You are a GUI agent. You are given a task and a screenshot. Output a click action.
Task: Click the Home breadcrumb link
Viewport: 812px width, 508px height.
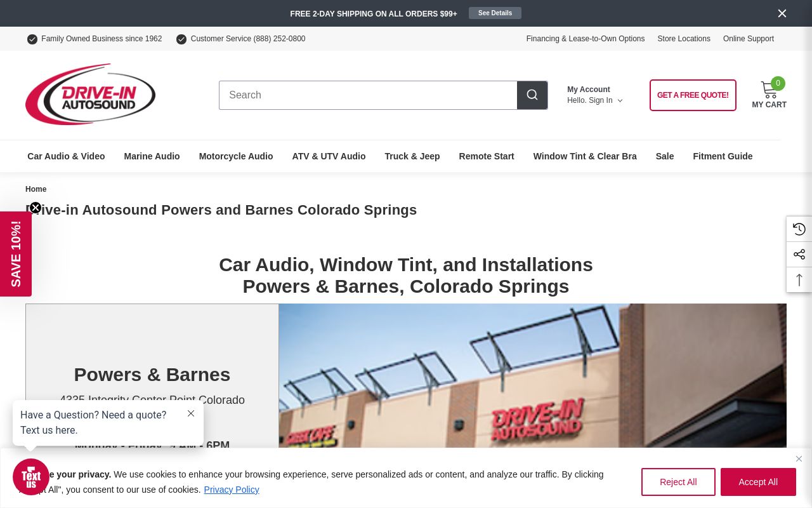36,189
